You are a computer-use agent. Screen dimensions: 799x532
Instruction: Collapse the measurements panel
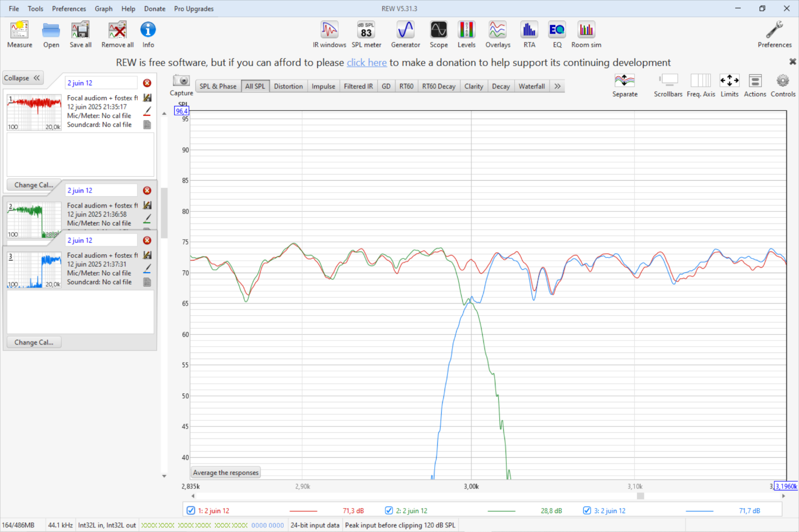23,78
